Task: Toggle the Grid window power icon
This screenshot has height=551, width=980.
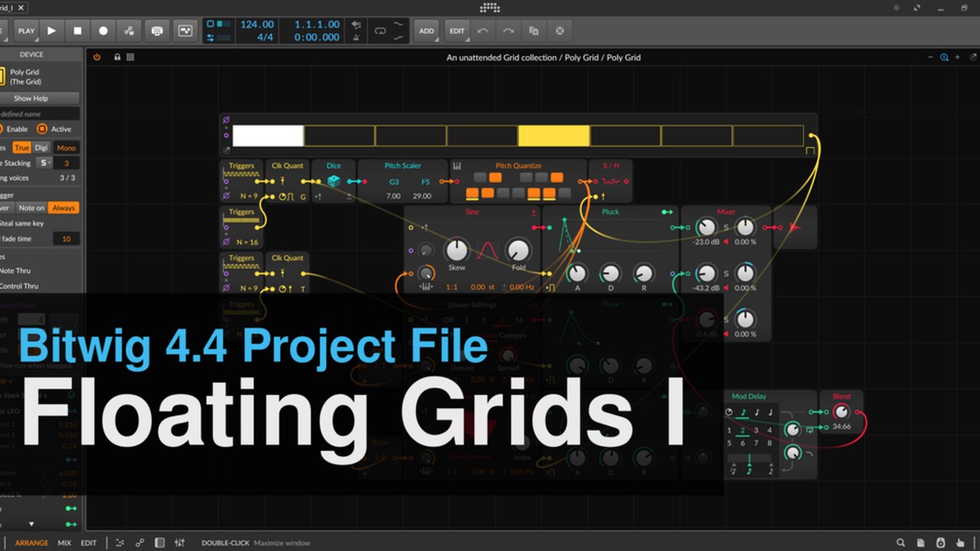Action: (x=97, y=57)
